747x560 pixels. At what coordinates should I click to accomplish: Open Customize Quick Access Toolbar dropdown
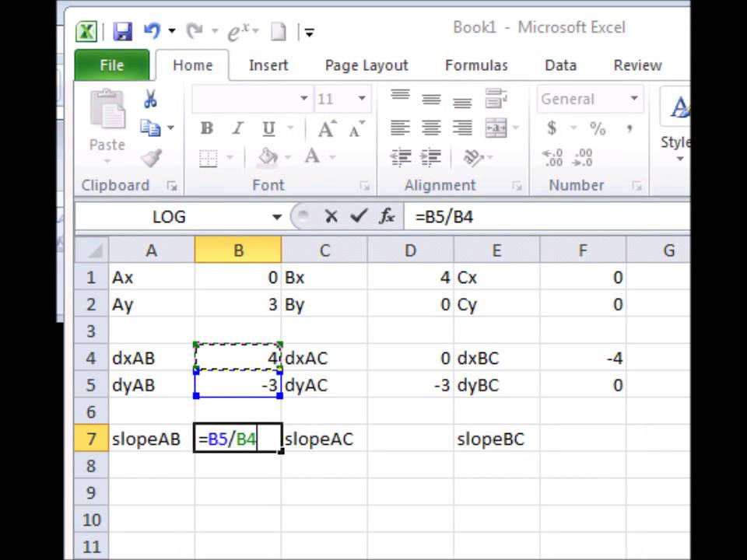(309, 33)
